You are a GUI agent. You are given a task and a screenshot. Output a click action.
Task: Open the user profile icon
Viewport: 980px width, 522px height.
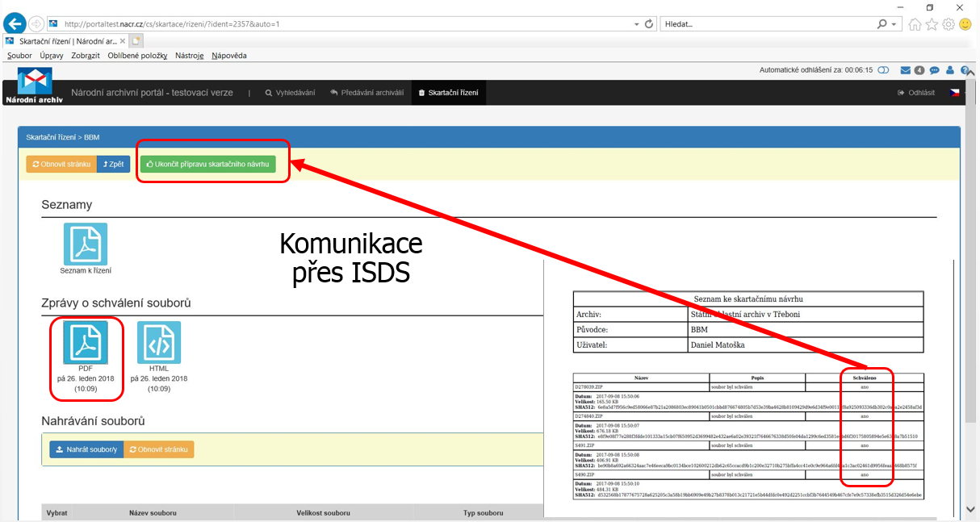click(950, 70)
